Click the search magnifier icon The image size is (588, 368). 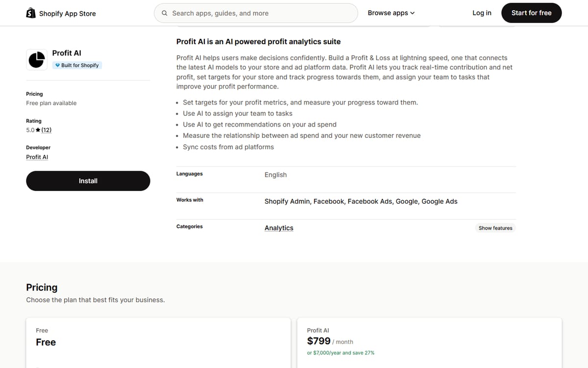pos(165,13)
